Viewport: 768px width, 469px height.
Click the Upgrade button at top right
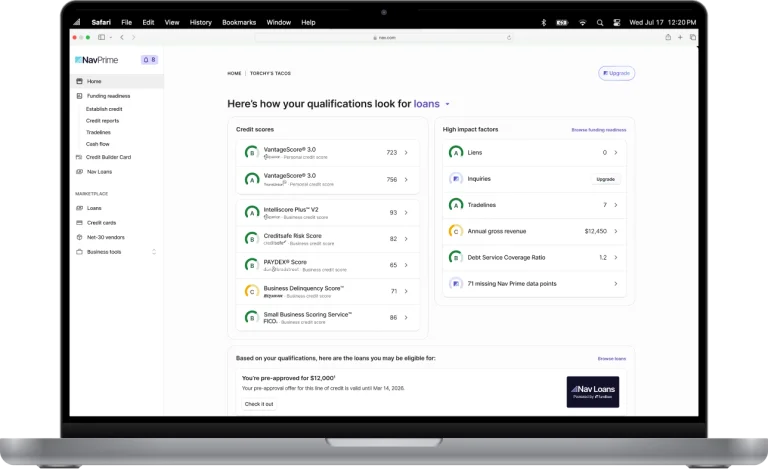(616, 73)
